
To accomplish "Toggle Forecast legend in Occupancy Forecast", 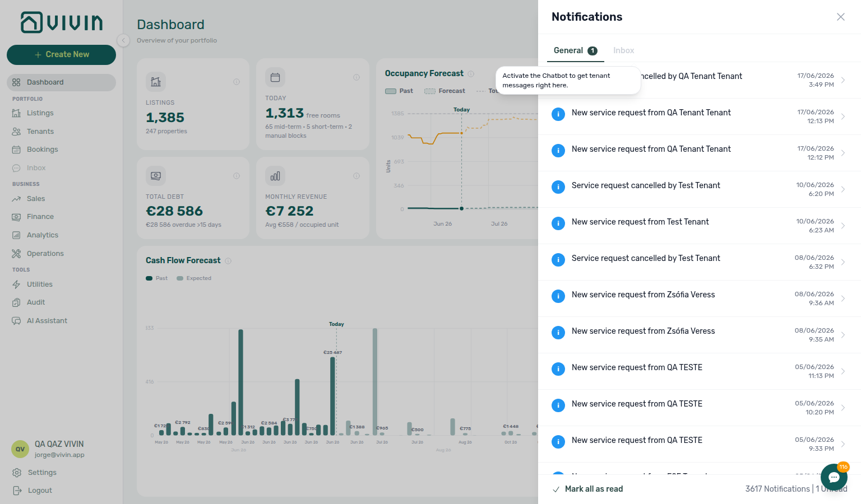I will 445,91.
